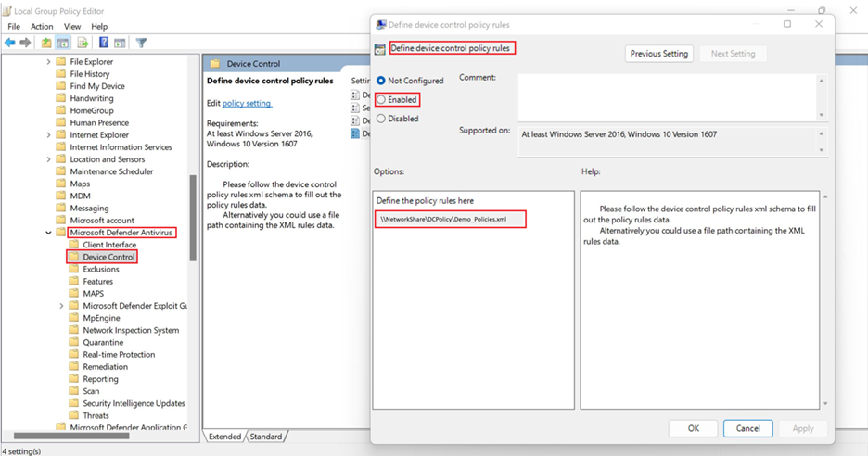
Task: Click the Handwriting folder icon
Action: [61, 98]
